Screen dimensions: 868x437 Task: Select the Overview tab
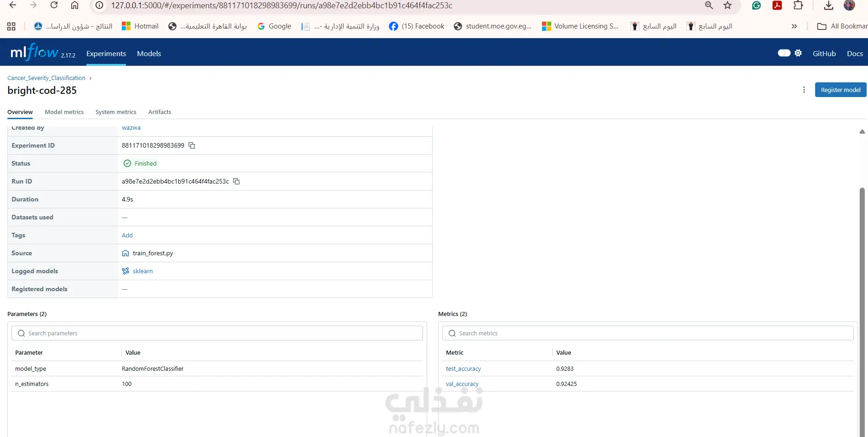(20, 112)
